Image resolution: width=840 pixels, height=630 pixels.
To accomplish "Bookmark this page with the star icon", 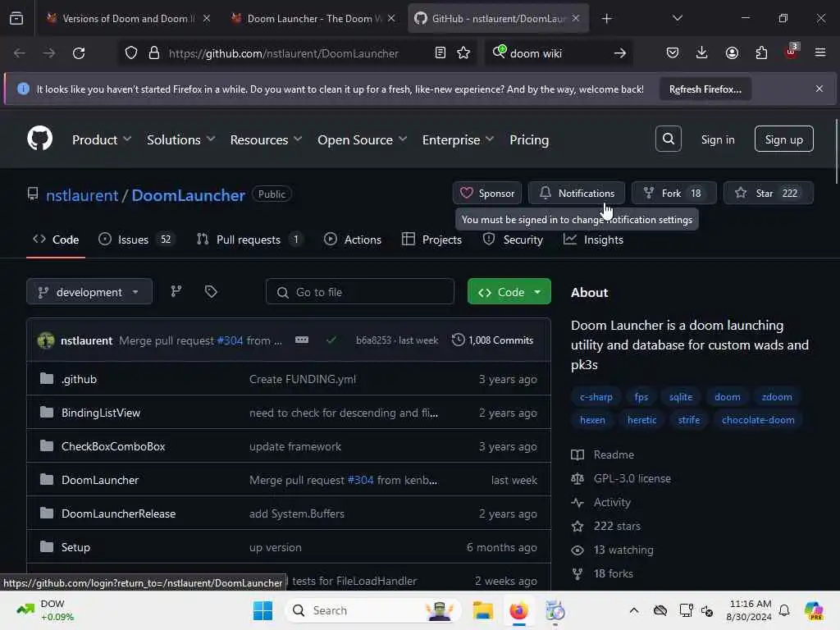I will (463, 53).
